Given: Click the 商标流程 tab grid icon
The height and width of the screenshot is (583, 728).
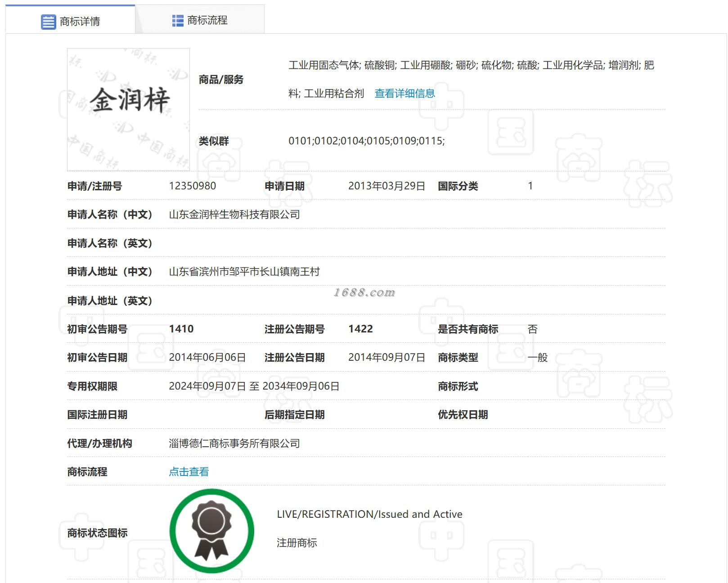Looking at the screenshot, I should tap(178, 21).
